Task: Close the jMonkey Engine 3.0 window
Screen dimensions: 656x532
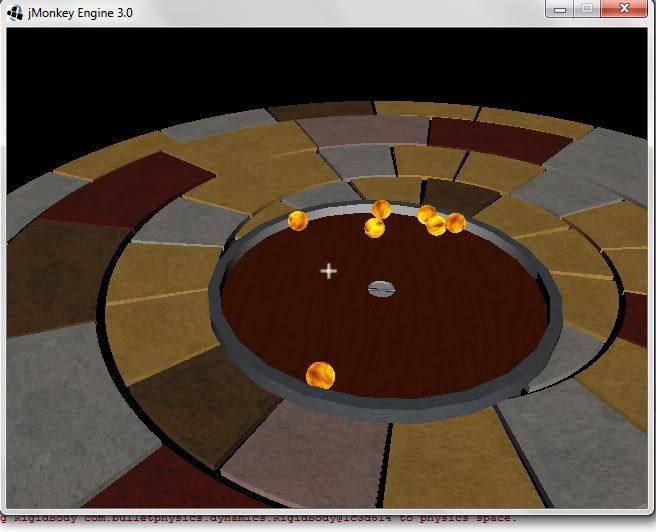Action: (x=624, y=9)
